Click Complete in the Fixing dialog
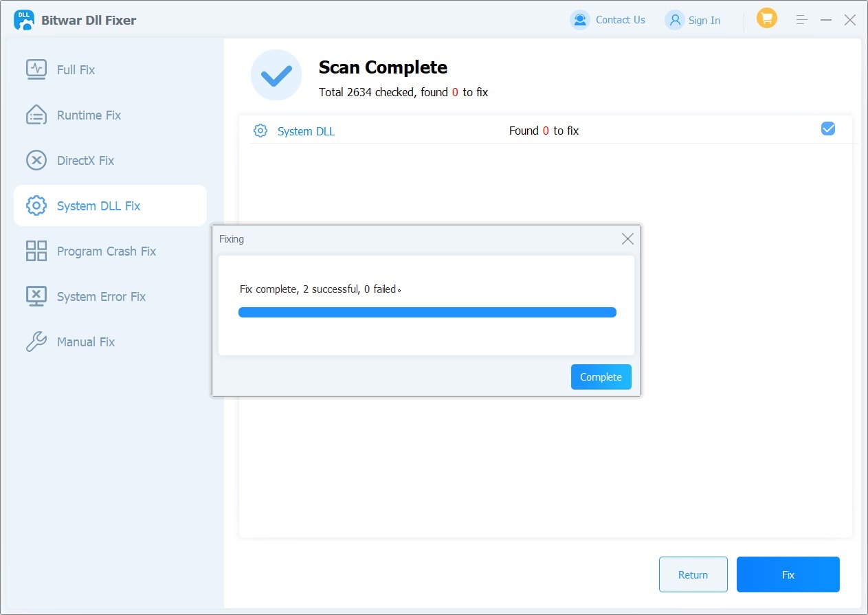Screen dimensions: 868x615 click(x=601, y=377)
